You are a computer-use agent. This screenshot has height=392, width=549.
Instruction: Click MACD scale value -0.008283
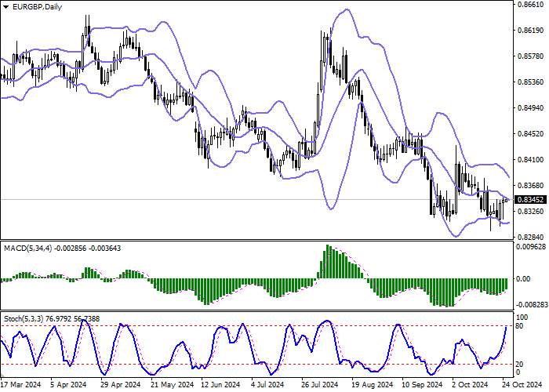[533, 304]
